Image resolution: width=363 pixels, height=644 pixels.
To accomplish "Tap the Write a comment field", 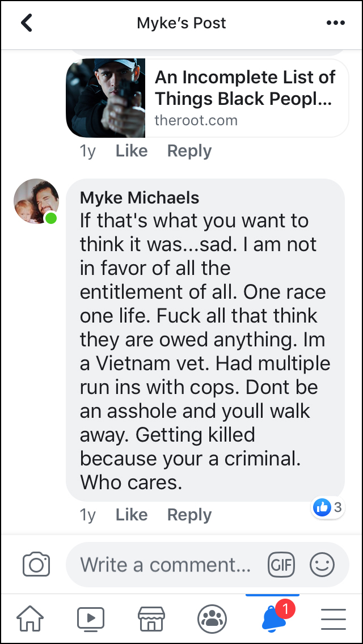I will coord(166,565).
